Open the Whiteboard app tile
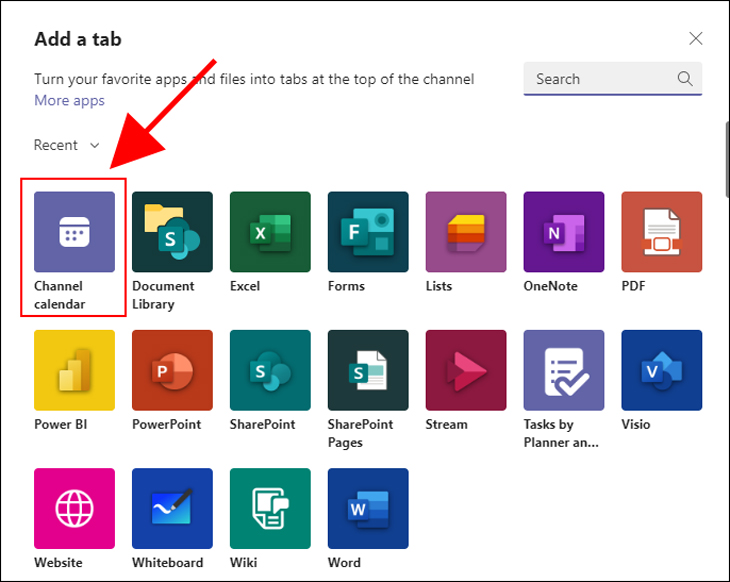This screenshot has width=730, height=582. click(x=172, y=508)
